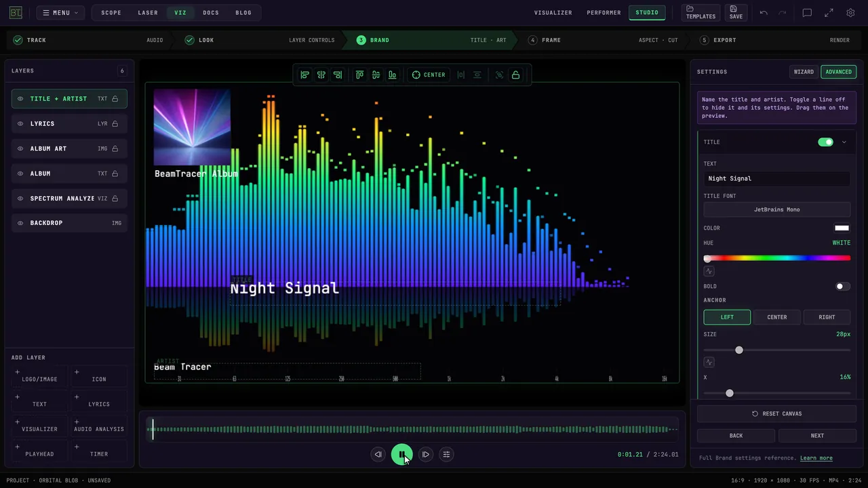Image resolution: width=868 pixels, height=488 pixels.
Task: Hide the Title + Artist layer
Action: point(20,99)
